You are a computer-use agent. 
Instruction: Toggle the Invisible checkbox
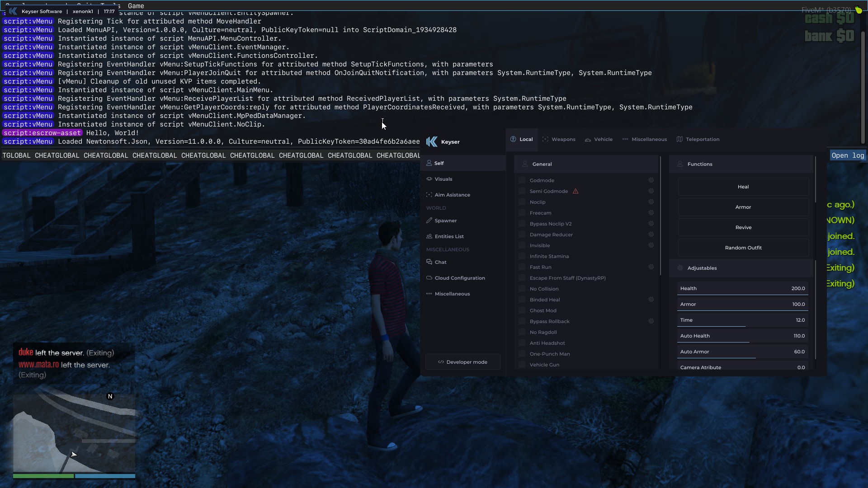click(x=522, y=245)
